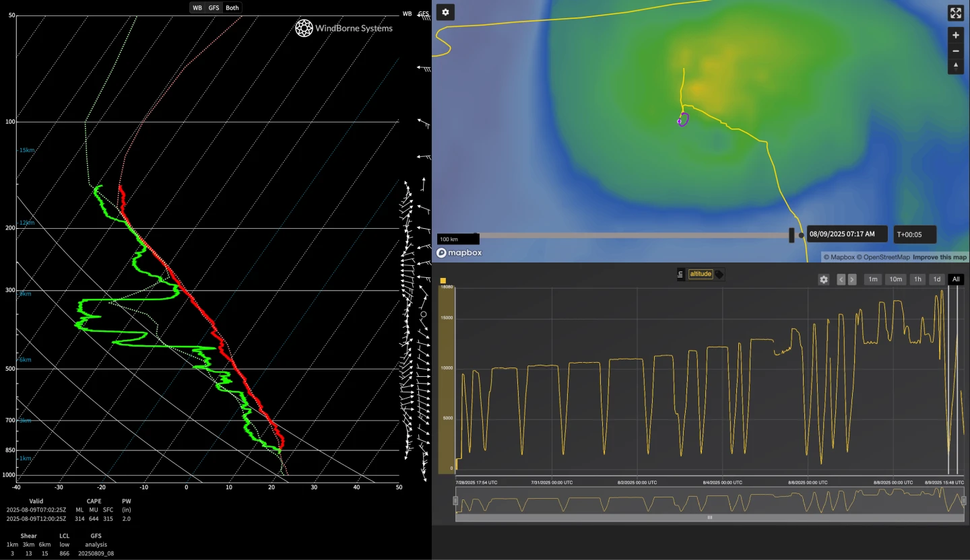Click the 8/4/2025 00:00 UTC axis label
The height and width of the screenshot is (560, 970).
(x=721, y=483)
